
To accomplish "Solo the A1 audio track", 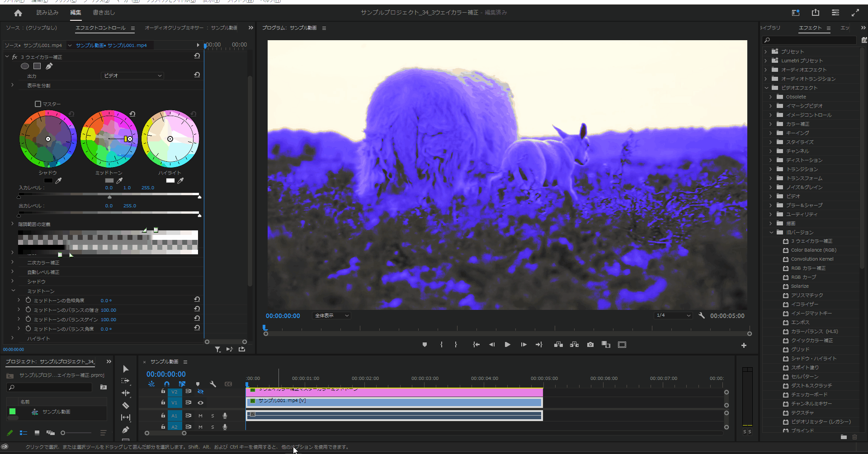I will 212,416.
